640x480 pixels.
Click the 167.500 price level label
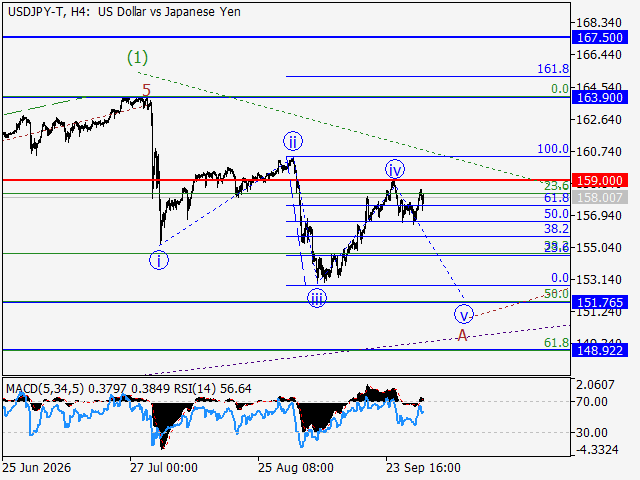coord(600,38)
